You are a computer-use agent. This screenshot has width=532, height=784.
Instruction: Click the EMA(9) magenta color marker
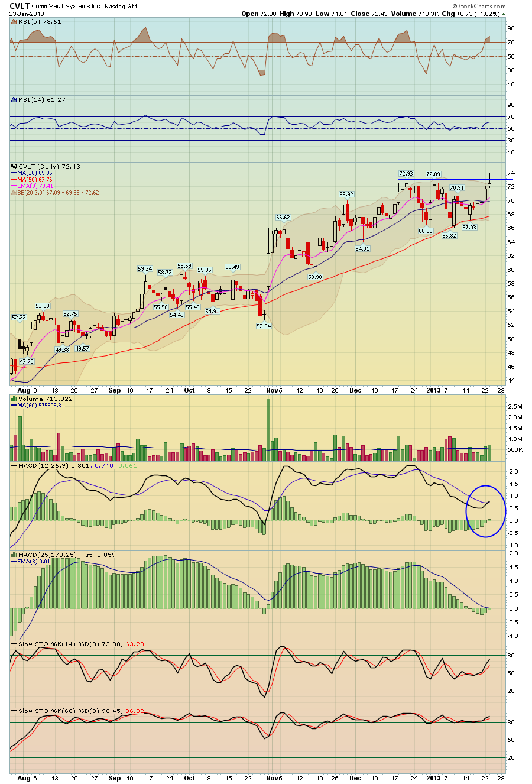point(14,186)
